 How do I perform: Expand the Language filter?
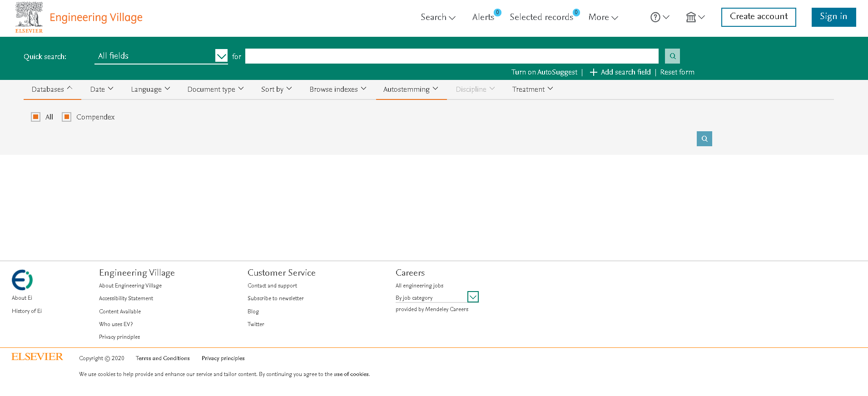click(x=150, y=89)
